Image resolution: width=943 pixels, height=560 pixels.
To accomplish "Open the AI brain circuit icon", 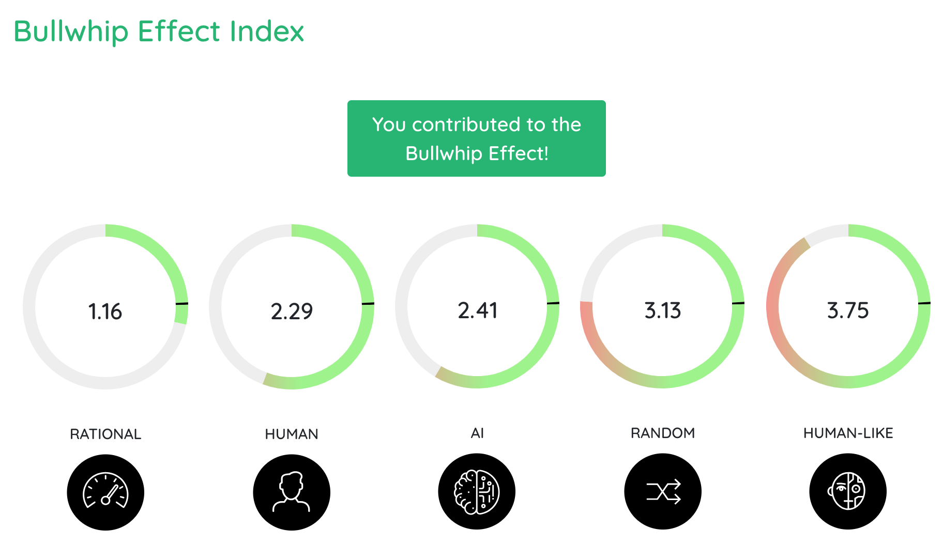I will point(477,491).
